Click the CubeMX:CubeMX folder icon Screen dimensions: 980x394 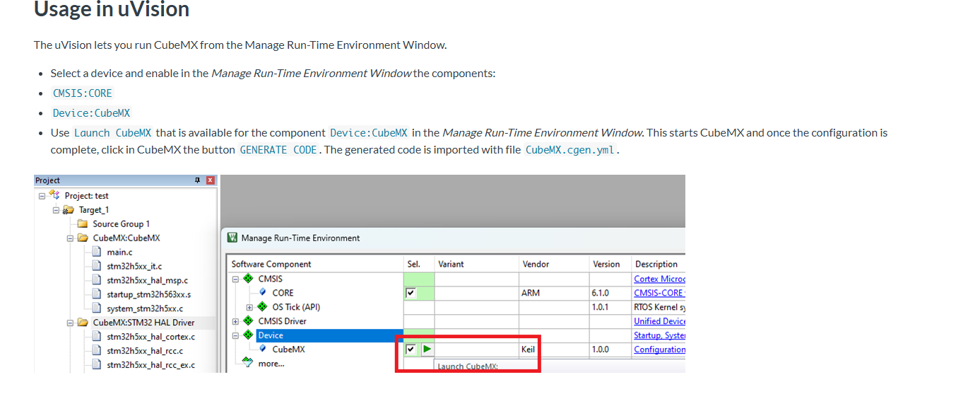click(83, 238)
